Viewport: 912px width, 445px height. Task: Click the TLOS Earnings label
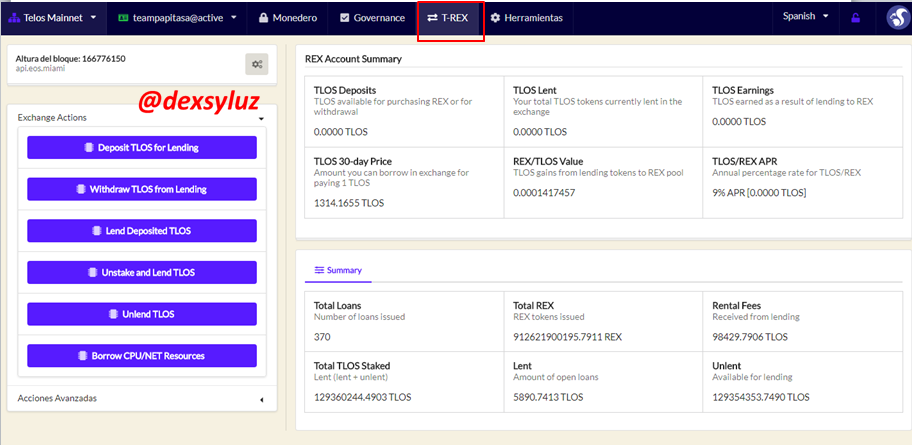[743, 90]
